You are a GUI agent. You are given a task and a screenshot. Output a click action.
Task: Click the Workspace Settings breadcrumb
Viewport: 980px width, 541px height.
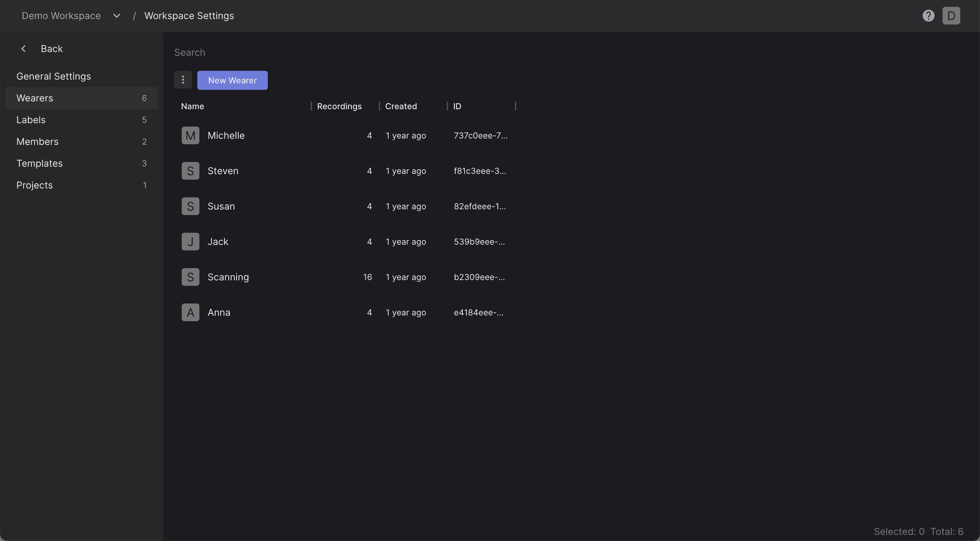(189, 16)
